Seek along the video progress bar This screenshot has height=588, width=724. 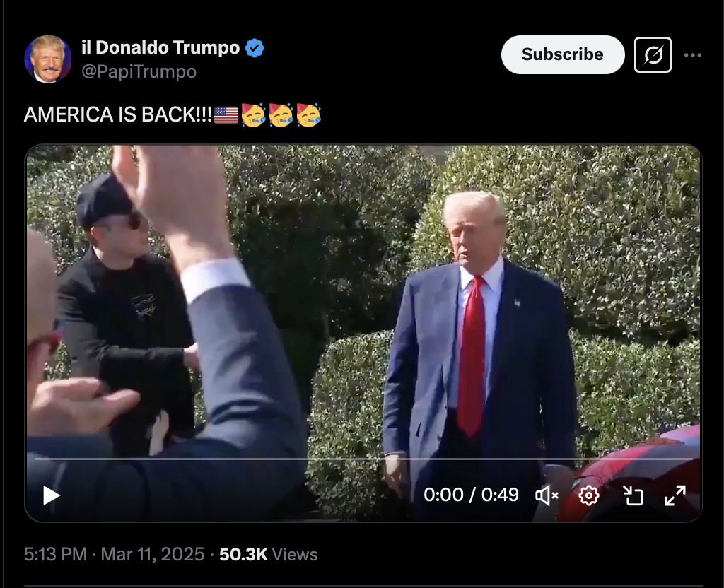coord(364,459)
